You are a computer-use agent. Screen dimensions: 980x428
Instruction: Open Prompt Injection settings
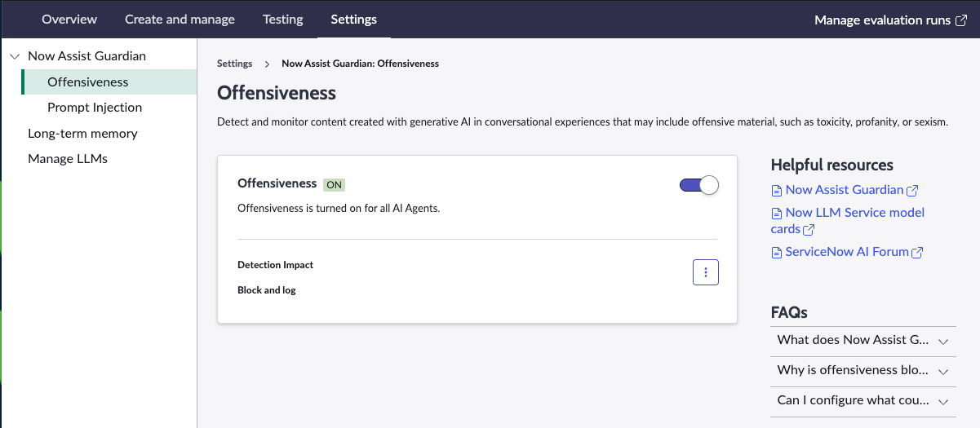tap(95, 108)
